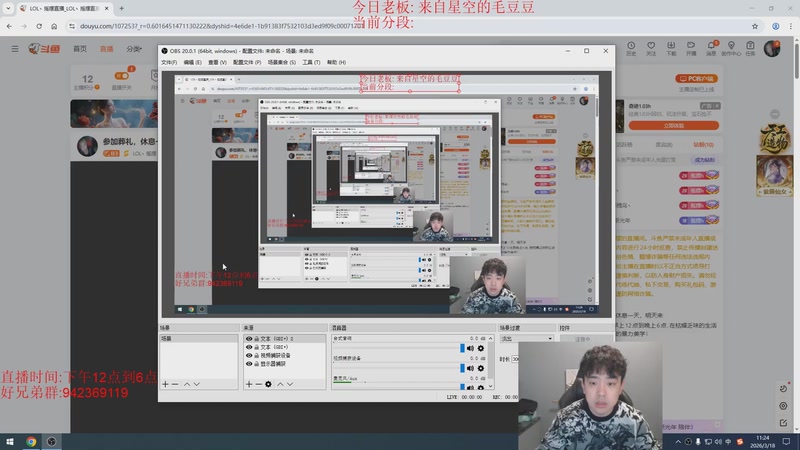Open the 开播 start streaming icon in the Douyu header

[x=691, y=48]
